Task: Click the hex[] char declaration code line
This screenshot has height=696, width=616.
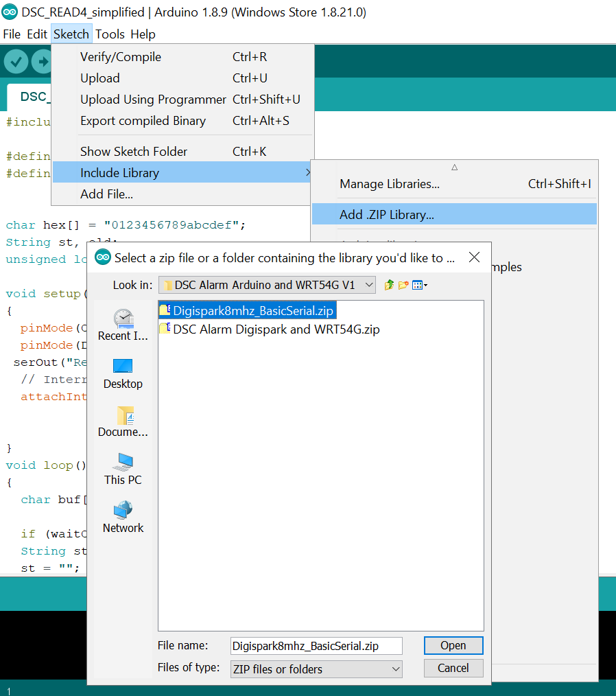Action: coord(126,225)
